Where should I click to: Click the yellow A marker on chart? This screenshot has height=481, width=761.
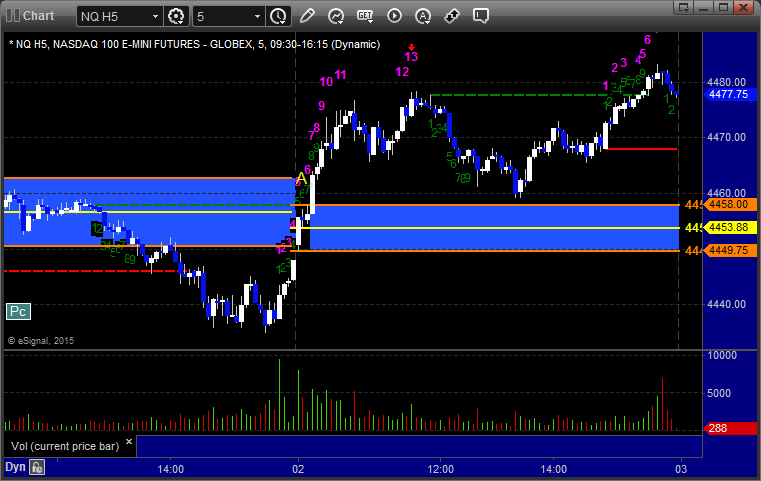click(301, 179)
